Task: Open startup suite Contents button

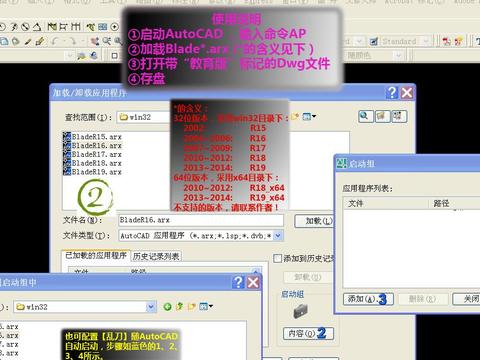Action: point(308,333)
